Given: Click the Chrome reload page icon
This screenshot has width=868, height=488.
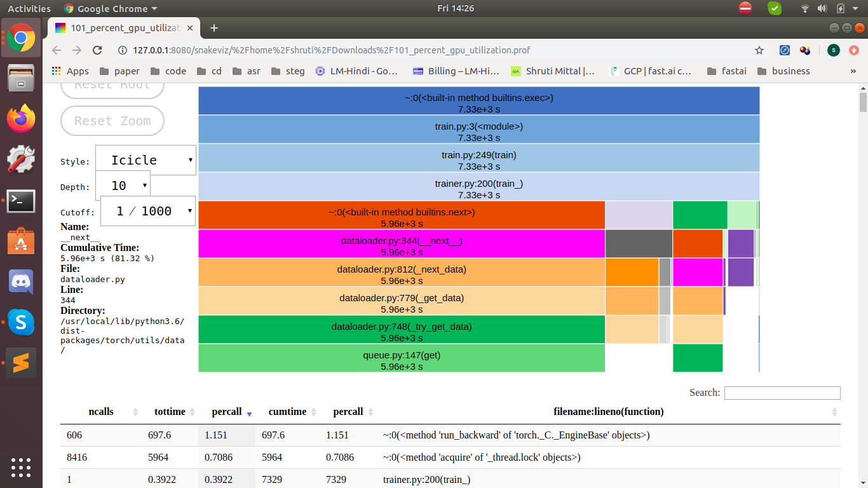Looking at the screenshot, I should pyautogui.click(x=97, y=50).
